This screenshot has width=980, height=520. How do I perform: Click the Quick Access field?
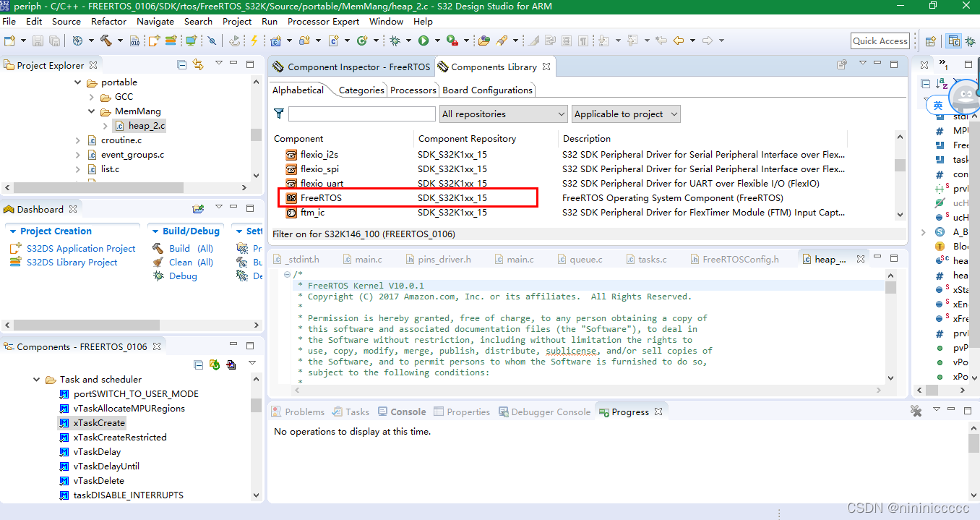point(880,41)
